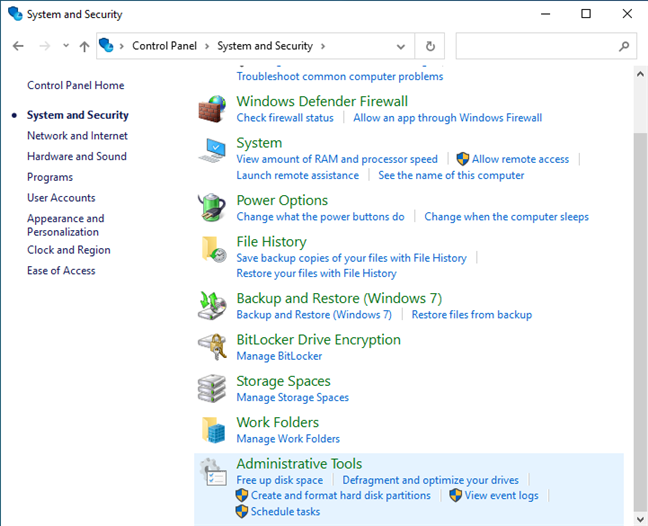648x526 pixels.
Task: Click the title bar System and Security icon
Action: click(x=15, y=14)
